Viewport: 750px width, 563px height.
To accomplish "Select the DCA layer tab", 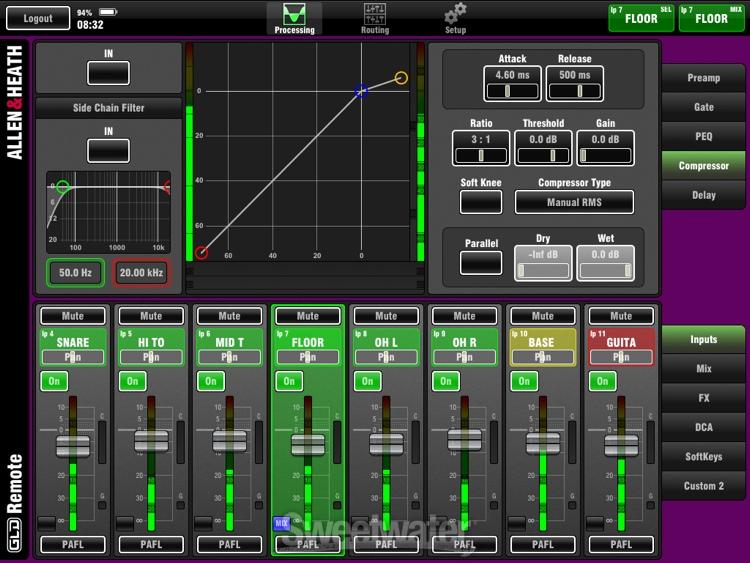I will coord(703,427).
